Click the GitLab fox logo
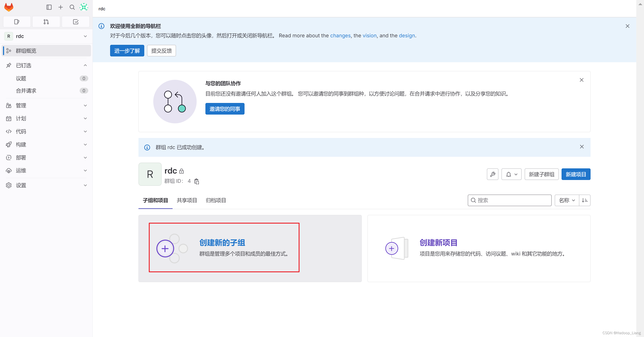Screen dimensions: 644x337 tap(9, 7)
